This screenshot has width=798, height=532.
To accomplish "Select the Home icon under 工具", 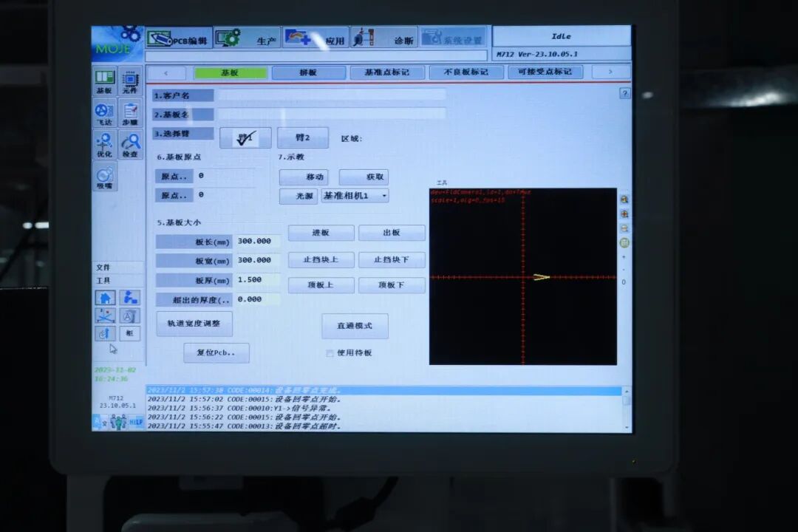I will 106,298.
